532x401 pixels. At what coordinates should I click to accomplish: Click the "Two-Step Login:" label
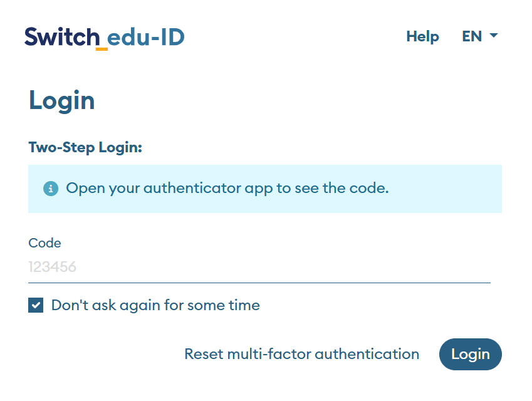click(x=86, y=148)
